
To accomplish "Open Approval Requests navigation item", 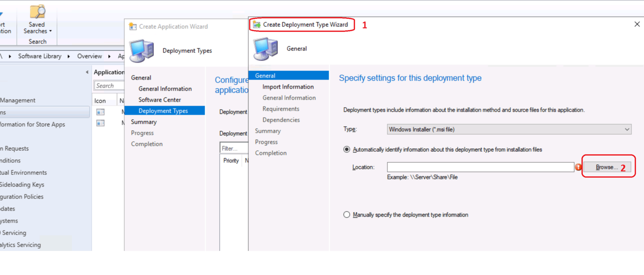I will (x=14, y=149).
